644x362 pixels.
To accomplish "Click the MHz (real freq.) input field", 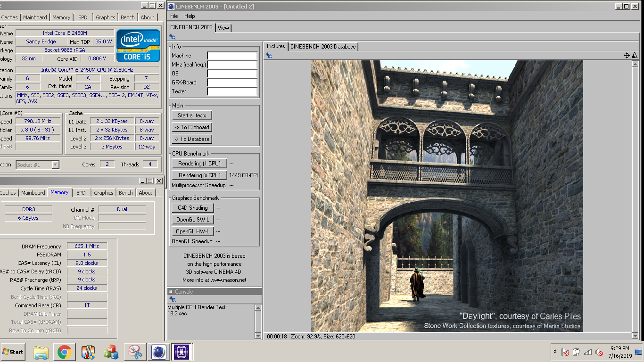I will tap(232, 65).
